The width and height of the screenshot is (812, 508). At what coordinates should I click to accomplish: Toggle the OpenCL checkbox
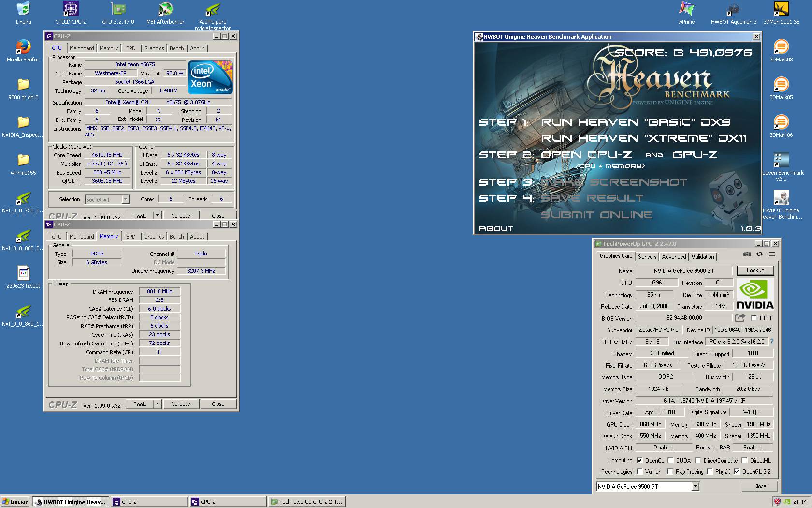click(639, 461)
